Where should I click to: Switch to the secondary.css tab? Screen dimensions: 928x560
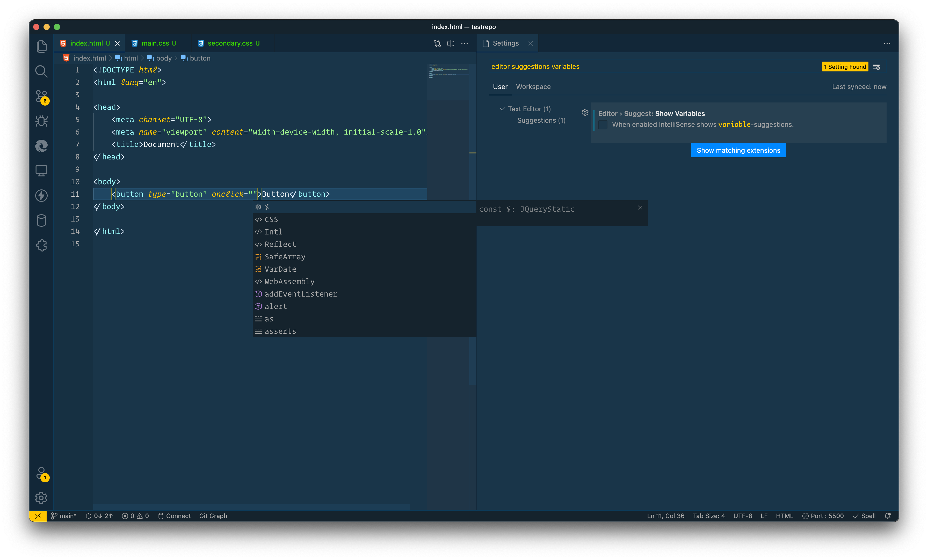coord(230,43)
